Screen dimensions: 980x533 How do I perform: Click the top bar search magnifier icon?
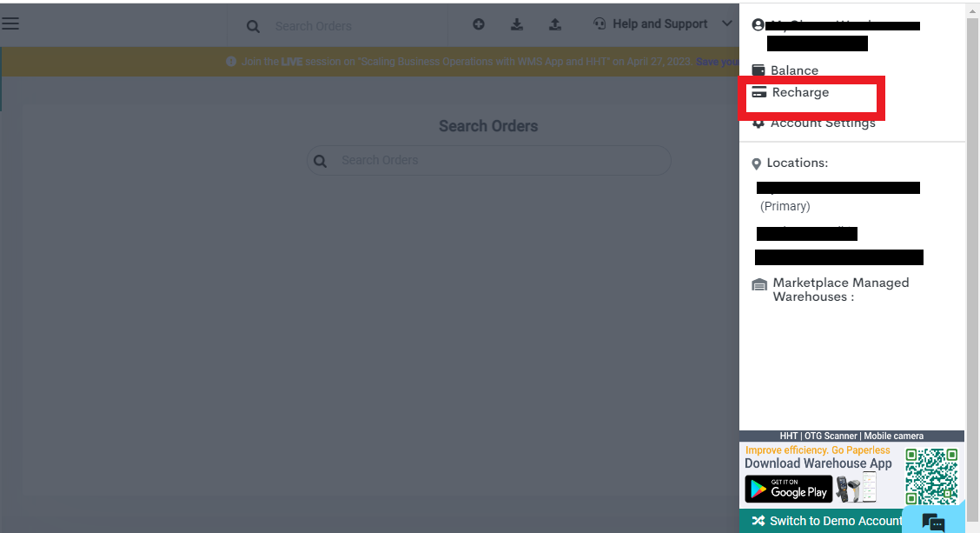253,26
